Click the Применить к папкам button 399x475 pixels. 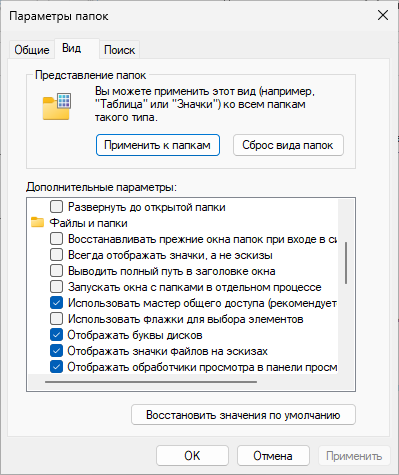pos(158,145)
